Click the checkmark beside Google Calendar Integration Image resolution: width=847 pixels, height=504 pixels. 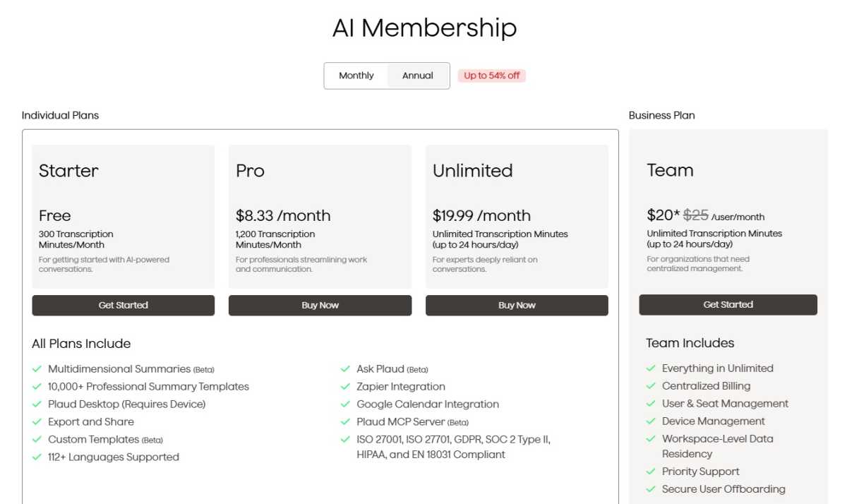pyautogui.click(x=345, y=404)
